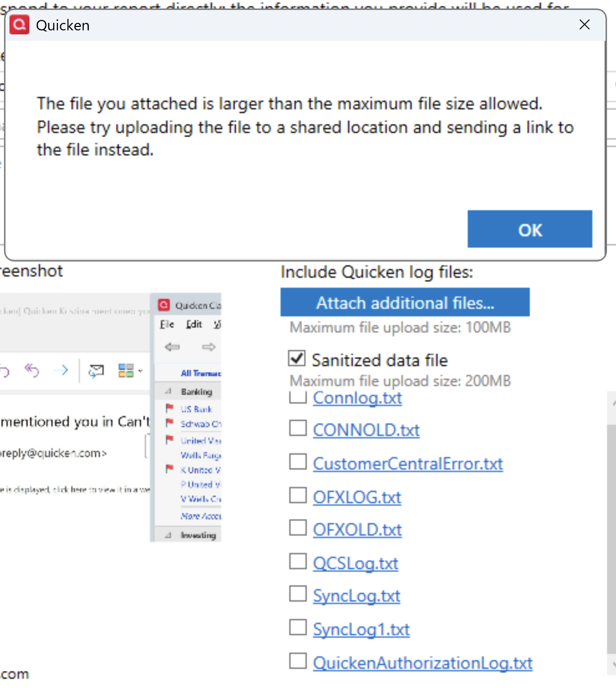Image resolution: width=616 pixels, height=692 pixels.
Task: Open the CustomerCentralError.txt link
Action: (408, 464)
